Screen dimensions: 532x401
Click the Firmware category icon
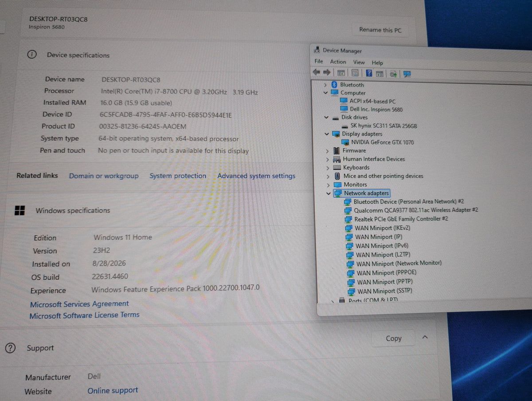pos(337,150)
